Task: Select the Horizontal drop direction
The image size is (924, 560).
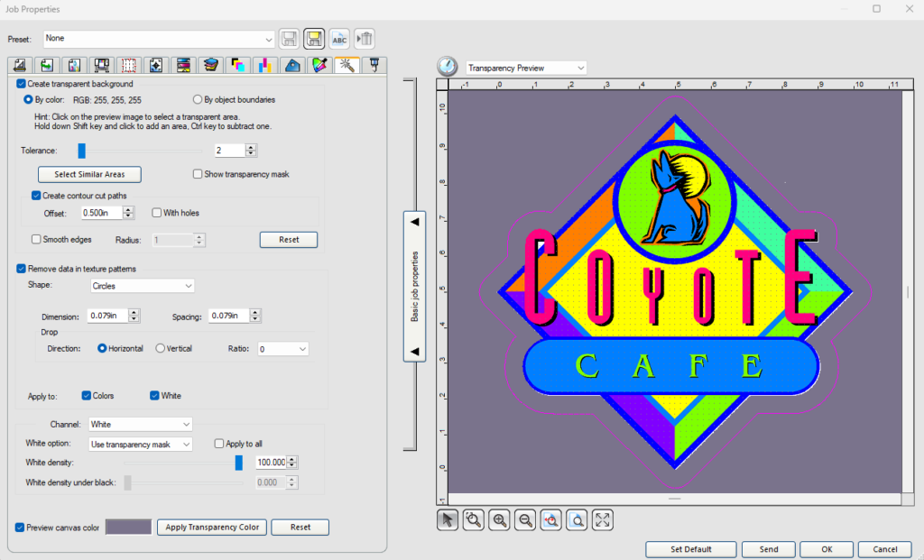Action: coord(102,349)
